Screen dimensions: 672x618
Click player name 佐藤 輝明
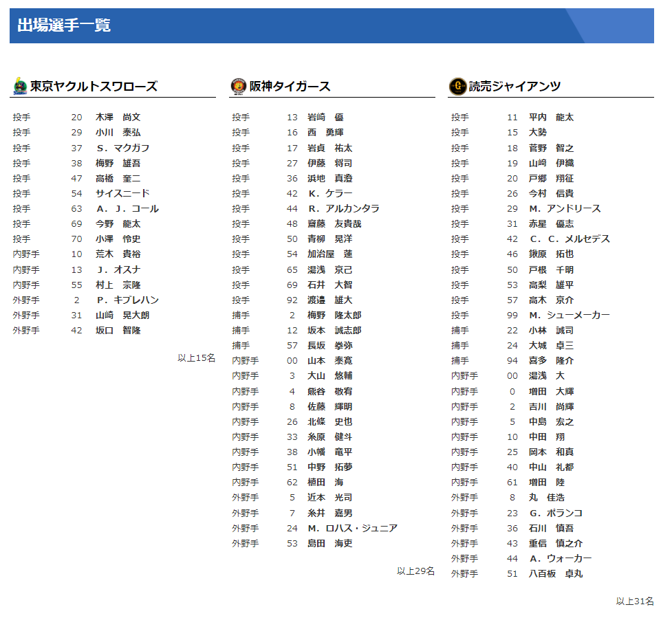[x=330, y=407]
